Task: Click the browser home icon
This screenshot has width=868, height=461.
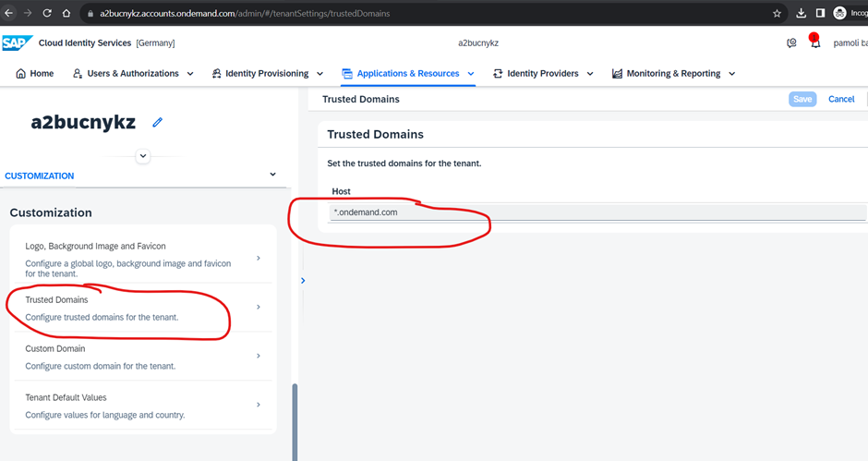Action: (x=66, y=14)
